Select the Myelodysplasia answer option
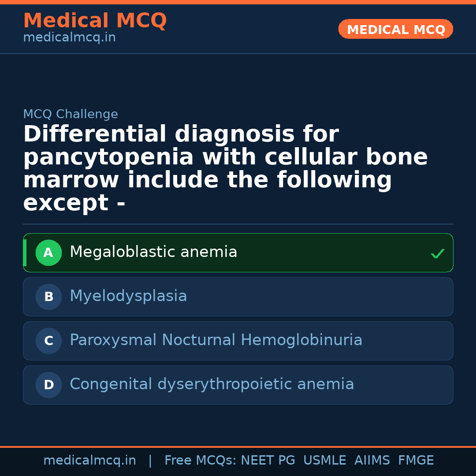Viewport: 476px width, 476px height. coord(128,297)
